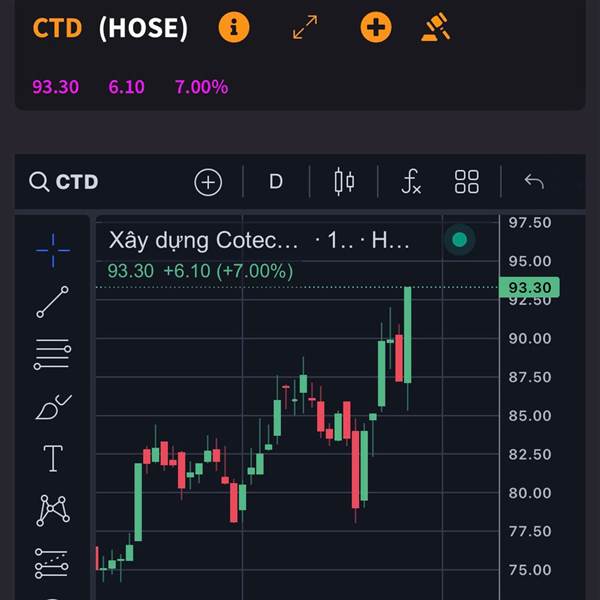This screenshot has height=600, width=600.
Task: Open the auction gavel order icon
Action: coord(436,27)
